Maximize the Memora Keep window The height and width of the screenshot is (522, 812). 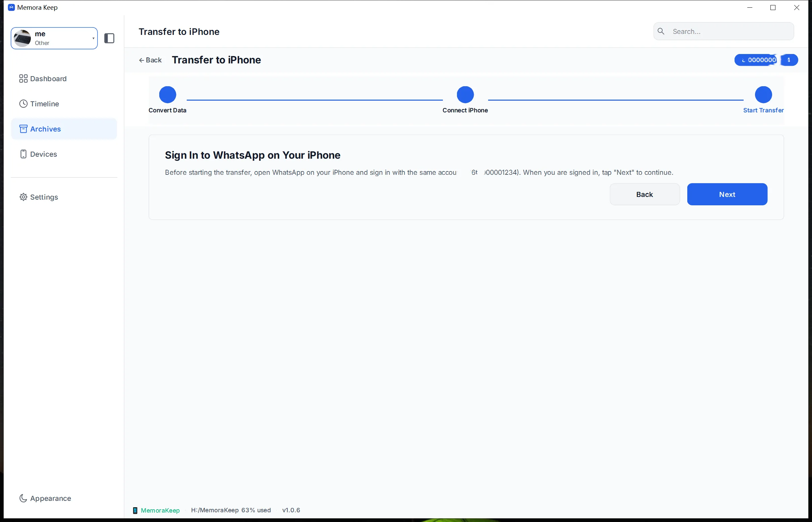[773, 7]
